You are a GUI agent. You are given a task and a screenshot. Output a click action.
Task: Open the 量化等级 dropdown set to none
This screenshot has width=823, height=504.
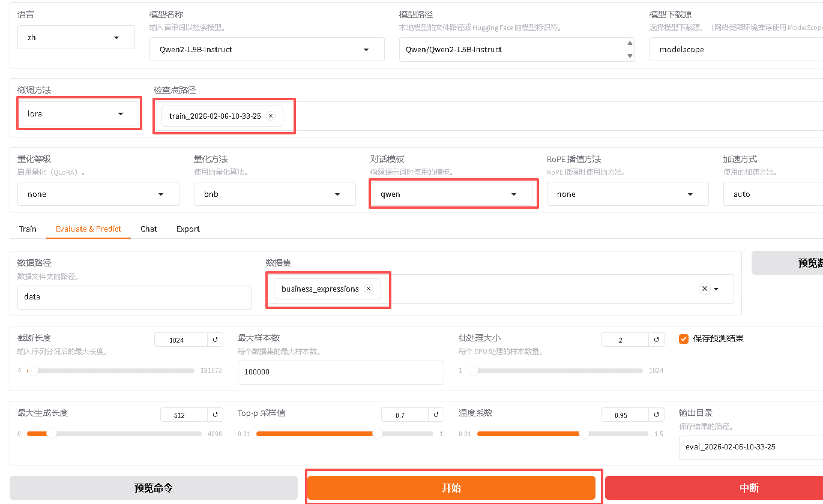pos(98,194)
